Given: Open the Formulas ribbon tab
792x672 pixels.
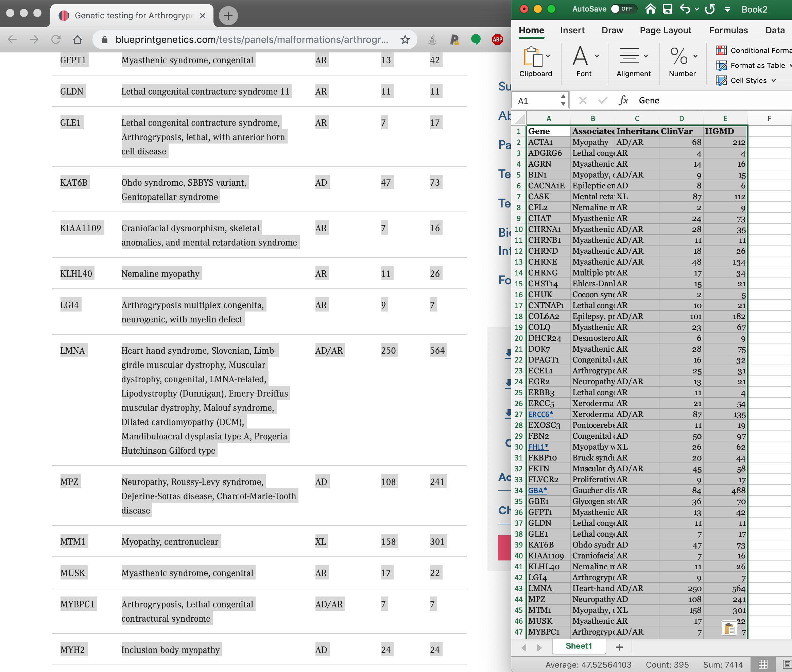Looking at the screenshot, I should (x=728, y=31).
